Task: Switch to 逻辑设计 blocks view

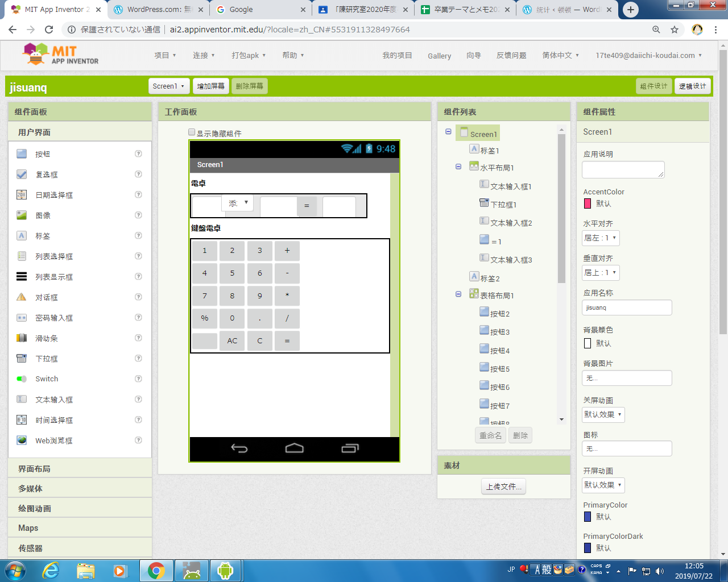Action: 692,86
